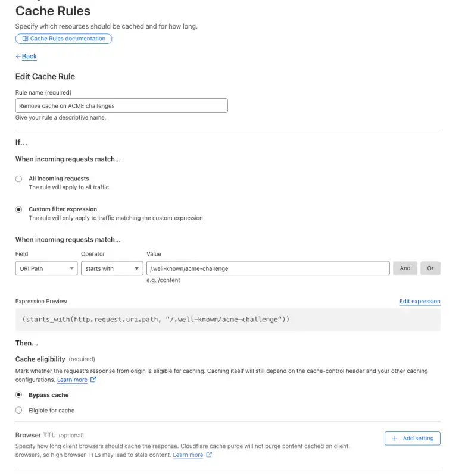The image size is (462, 476).
Task: Open Cache Rules documentation button
Action: click(64, 39)
